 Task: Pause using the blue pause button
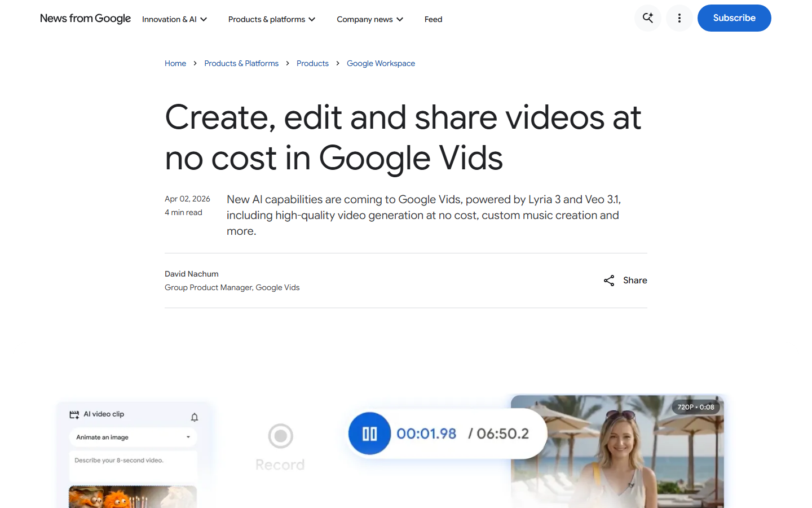(x=369, y=433)
